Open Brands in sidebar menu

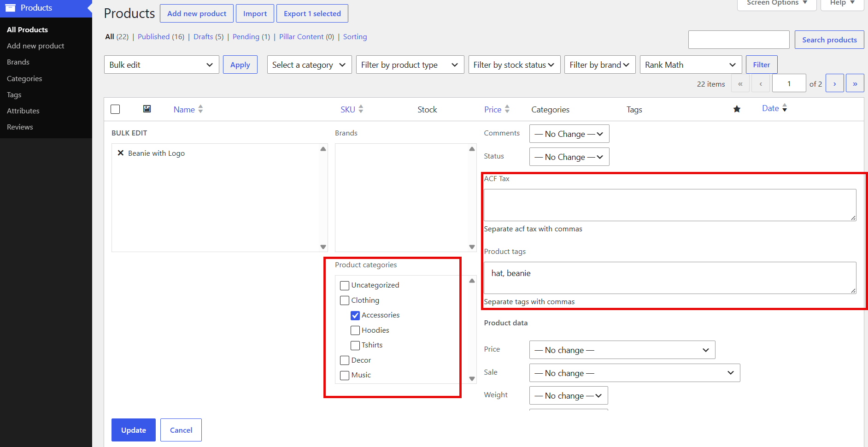pyautogui.click(x=18, y=62)
